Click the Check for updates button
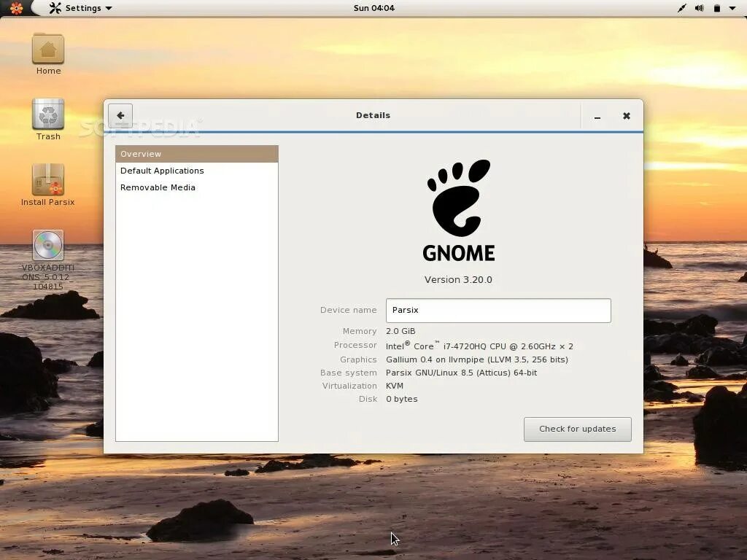 point(578,429)
